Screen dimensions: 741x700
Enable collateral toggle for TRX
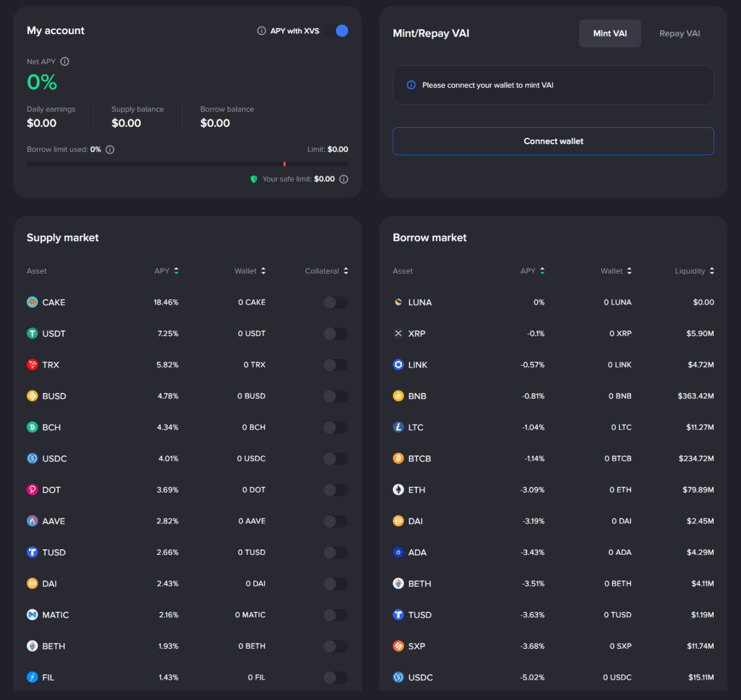336,365
